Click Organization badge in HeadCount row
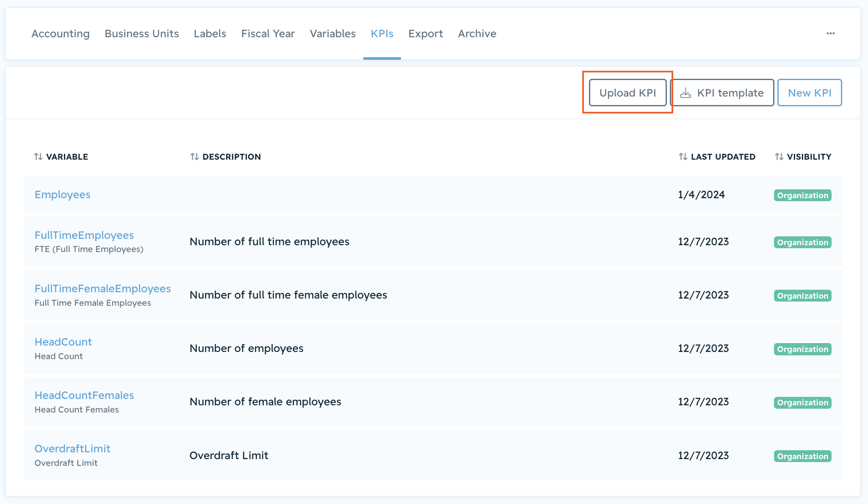Image resolution: width=868 pixels, height=504 pixels. point(803,349)
